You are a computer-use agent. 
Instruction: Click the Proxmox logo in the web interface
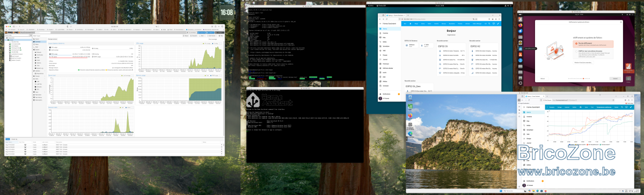pyautogui.click(x=12, y=33)
